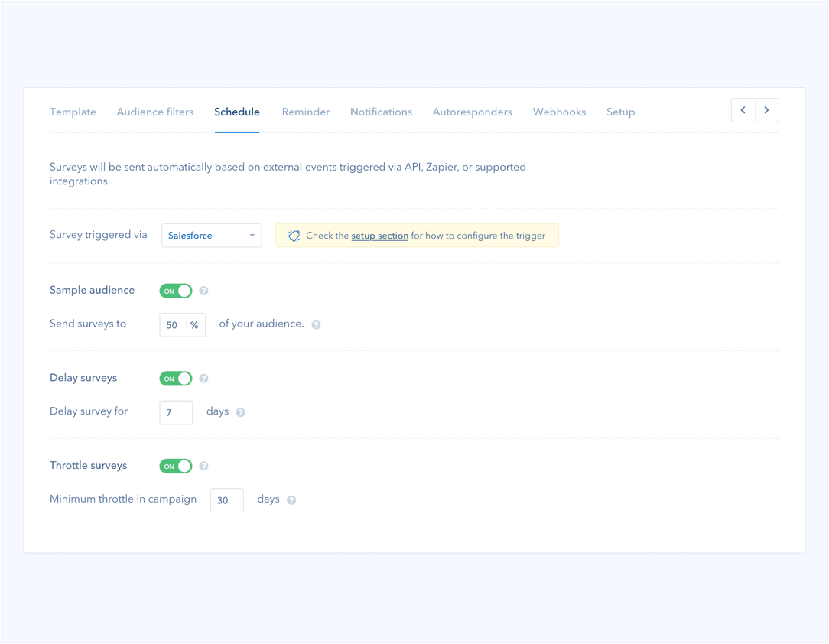The image size is (829, 644).
Task: Click the percent sign in audience field
Action: point(194,325)
